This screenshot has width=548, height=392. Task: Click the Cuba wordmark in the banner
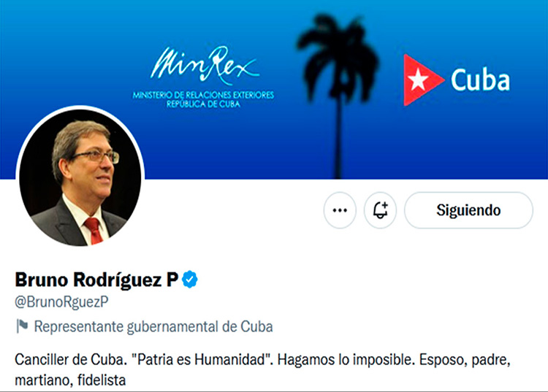(480, 80)
